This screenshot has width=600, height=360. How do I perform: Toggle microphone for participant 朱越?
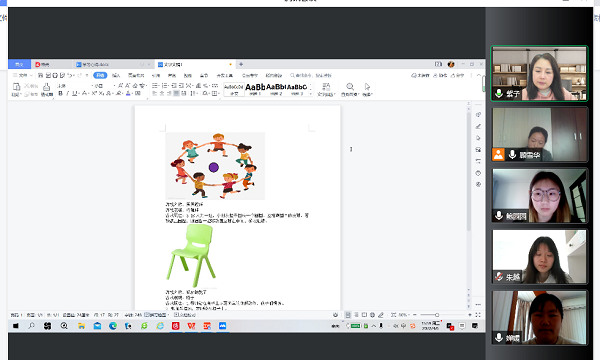point(498,276)
